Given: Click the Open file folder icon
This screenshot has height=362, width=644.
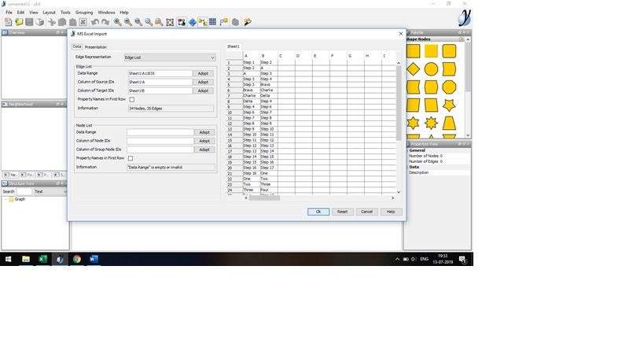Looking at the screenshot, I should pyautogui.click(x=19, y=22).
